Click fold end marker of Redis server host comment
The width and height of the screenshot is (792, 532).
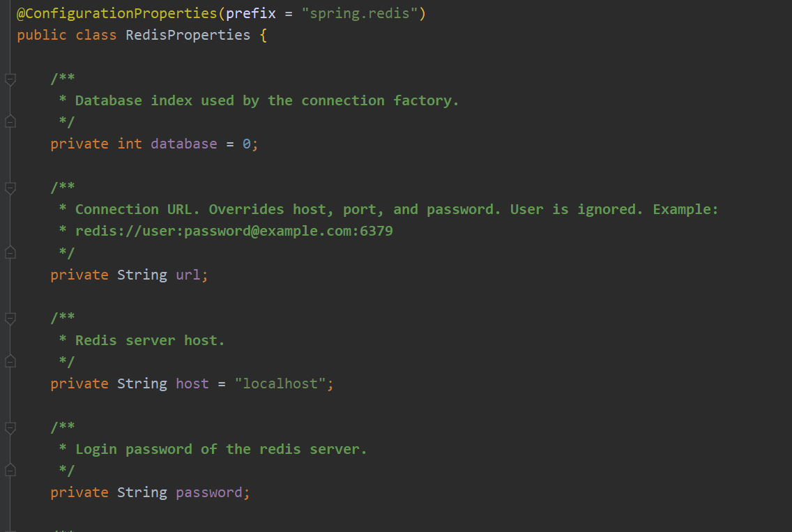pos(10,361)
